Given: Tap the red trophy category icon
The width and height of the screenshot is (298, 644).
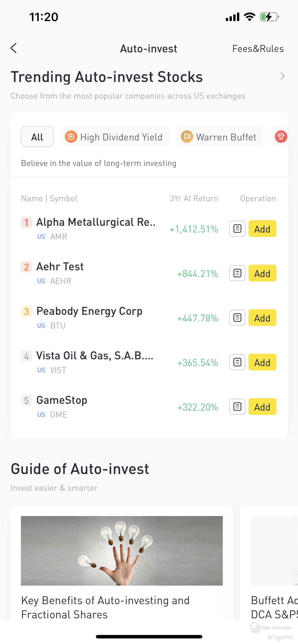Looking at the screenshot, I should point(281,137).
